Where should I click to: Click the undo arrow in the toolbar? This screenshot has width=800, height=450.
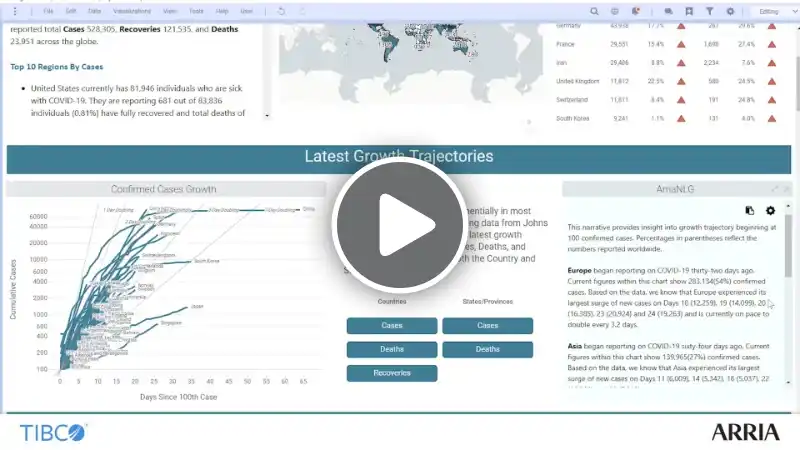281,11
